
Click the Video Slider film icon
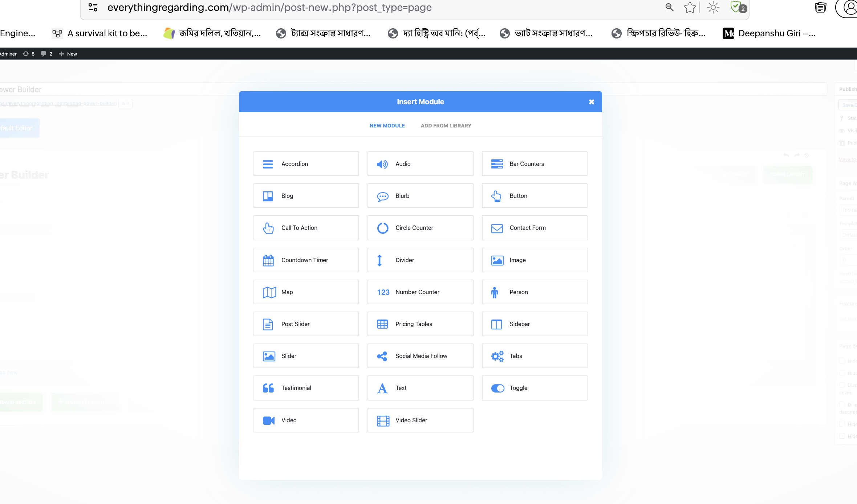[x=383, y=420]
